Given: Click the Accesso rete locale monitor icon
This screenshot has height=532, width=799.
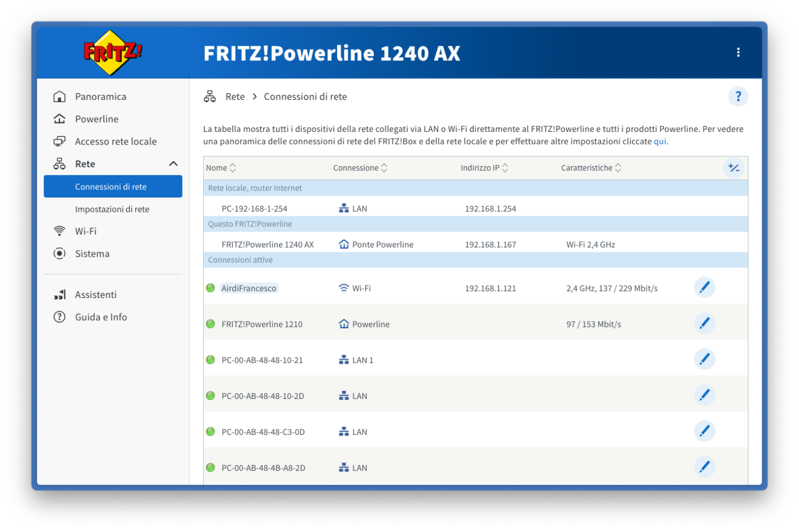Looking at the screenshot, I should (x=59, y=142).
